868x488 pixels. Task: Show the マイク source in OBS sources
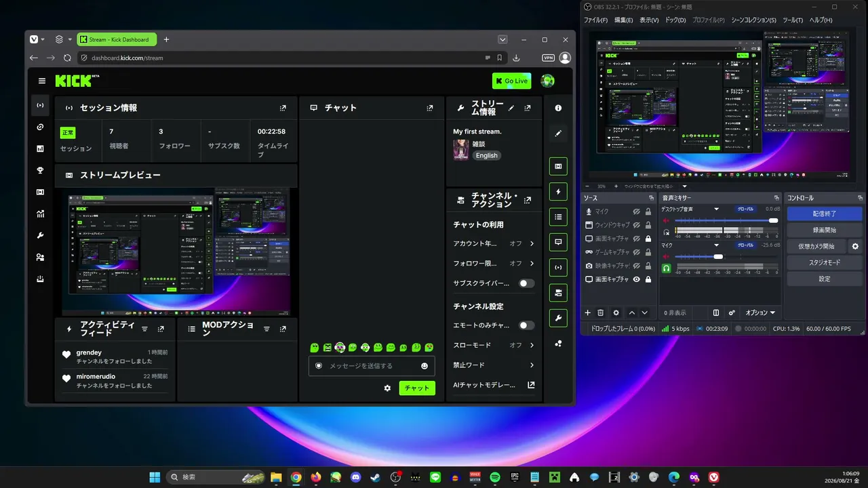click(637, 211)
